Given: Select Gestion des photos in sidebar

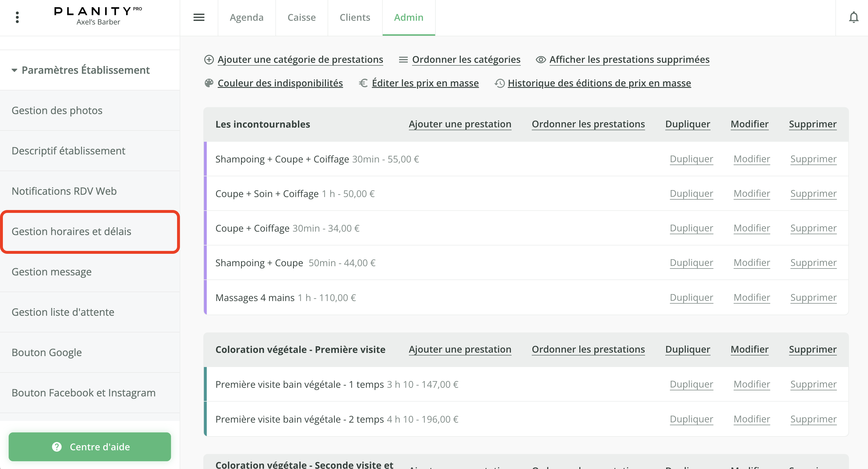Looking at the screenshot, I should point(57,110).
